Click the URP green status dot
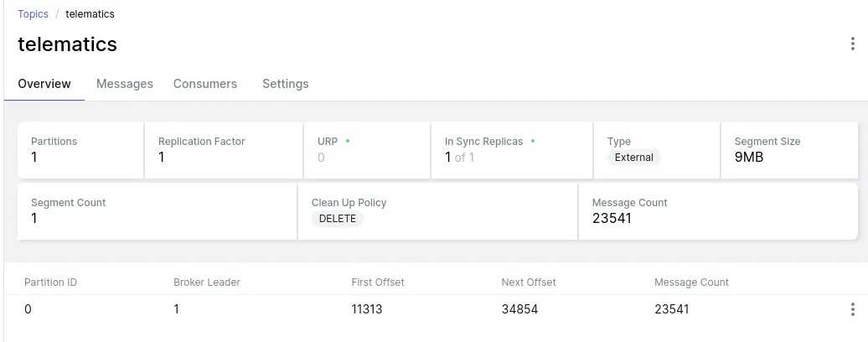The image size is (868, 342). [348, 141]
